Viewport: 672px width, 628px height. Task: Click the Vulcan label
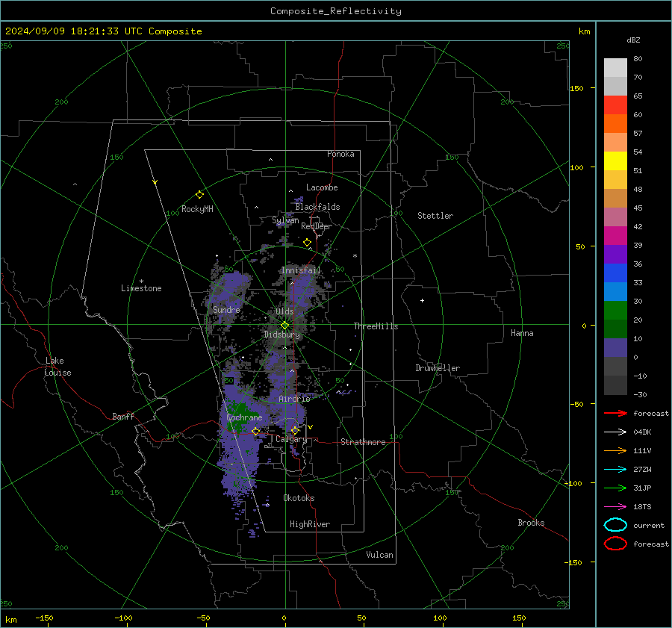pos(380,555)
